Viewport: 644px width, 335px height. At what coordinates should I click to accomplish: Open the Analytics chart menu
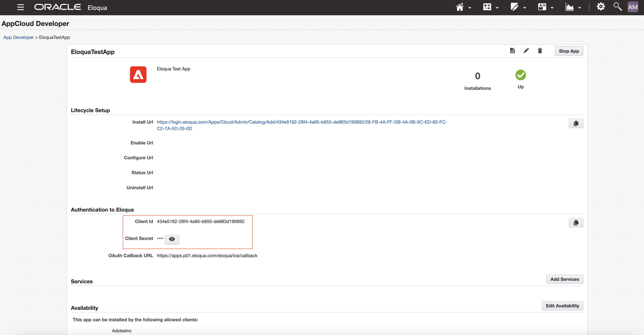569,7
